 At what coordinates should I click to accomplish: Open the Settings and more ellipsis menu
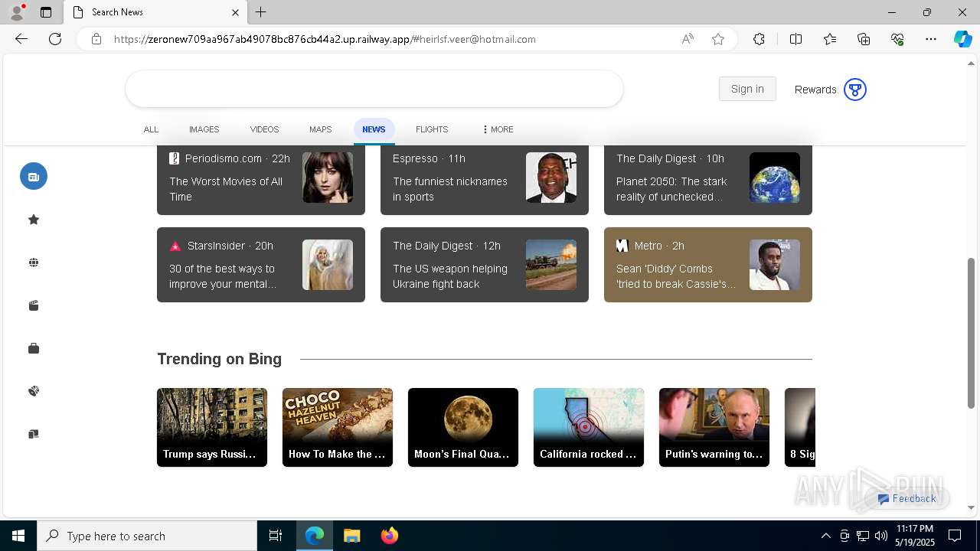pyautogui.click(x=931, y=39)
